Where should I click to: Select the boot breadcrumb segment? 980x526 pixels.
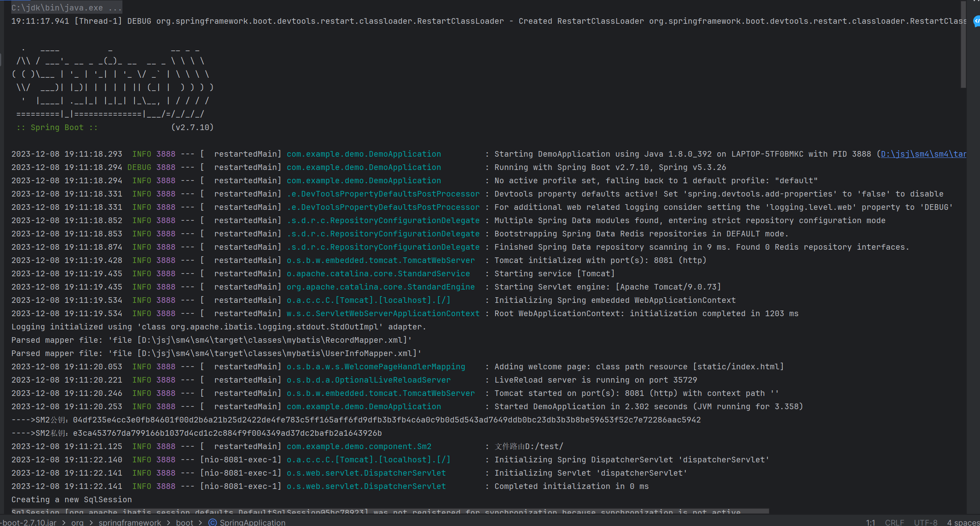pos(184,522)
